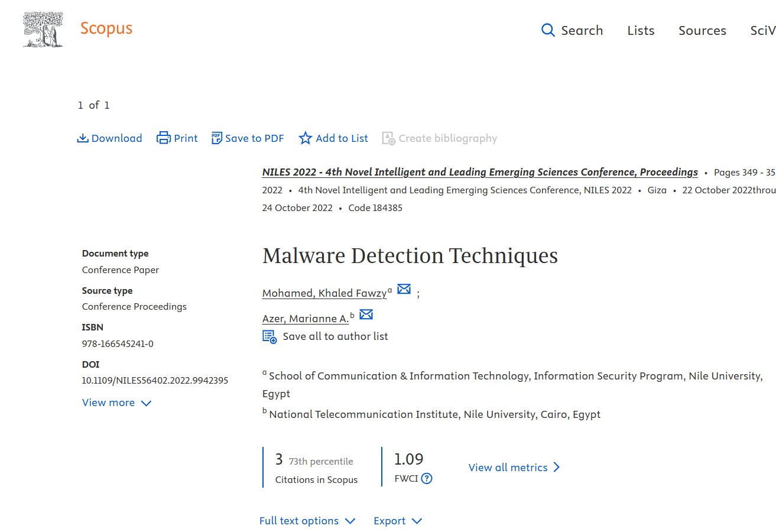
Task: Click the Print printer icon
Action: point(163,138)
